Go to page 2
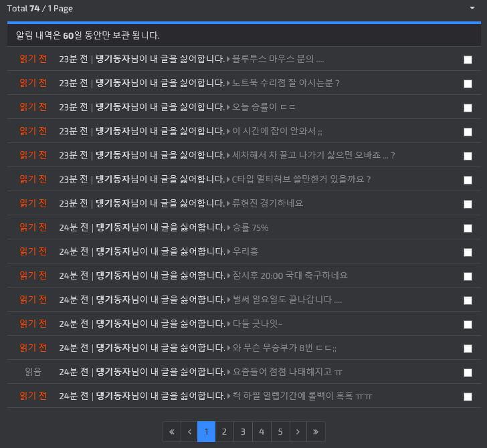487x448 pixels. 224,431
